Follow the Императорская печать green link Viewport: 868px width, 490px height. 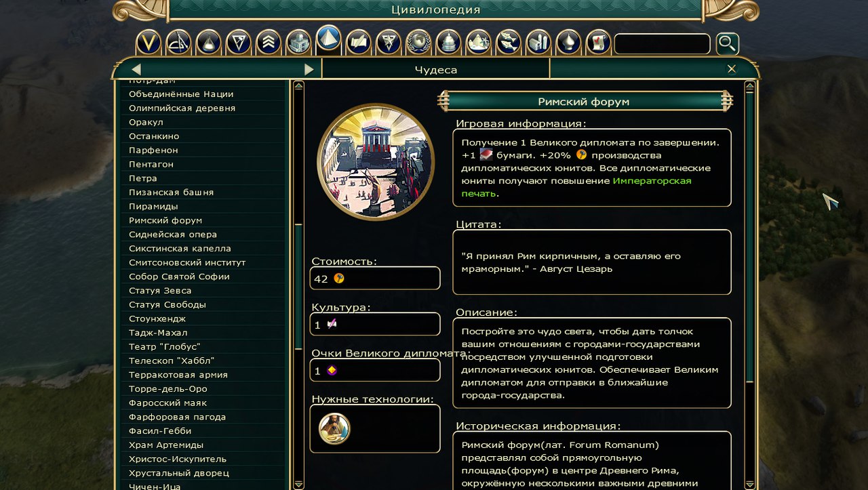pyautogui.click(x=576, y=187)
